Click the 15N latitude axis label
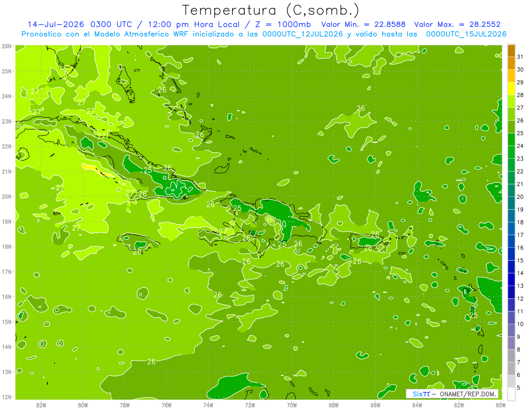This screenshot has height=411, width=532. click(7, 322)
